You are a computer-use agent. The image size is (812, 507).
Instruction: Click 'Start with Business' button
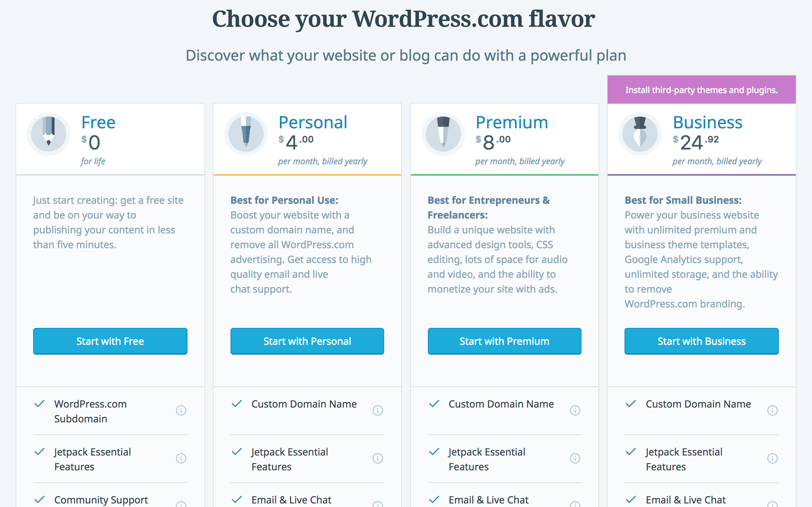click(x=701, y=341)
